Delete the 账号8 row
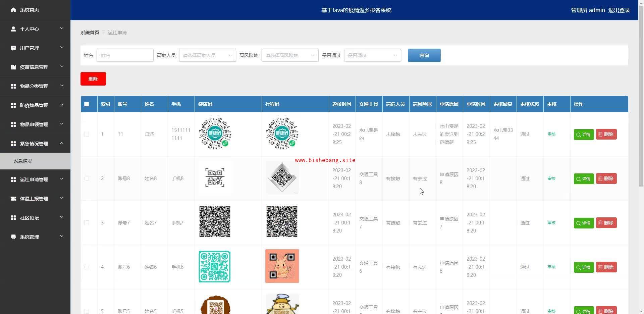The height and width of the screenshot is (314, 644). pos(606,178)
